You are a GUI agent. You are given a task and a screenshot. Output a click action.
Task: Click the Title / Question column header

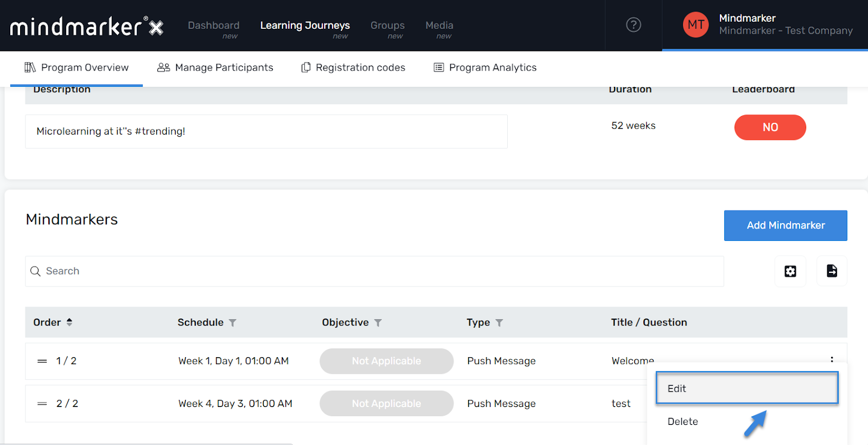pos(649,322)
